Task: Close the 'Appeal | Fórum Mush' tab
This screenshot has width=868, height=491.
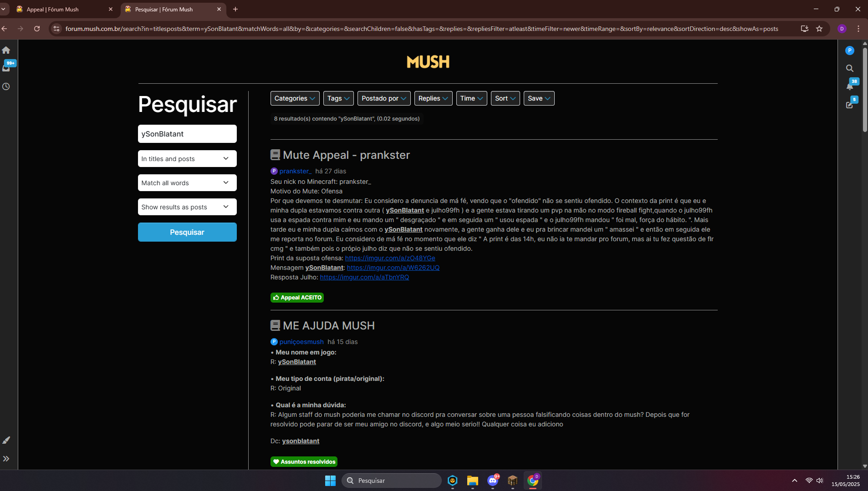Action: click(x=111, y=9)
